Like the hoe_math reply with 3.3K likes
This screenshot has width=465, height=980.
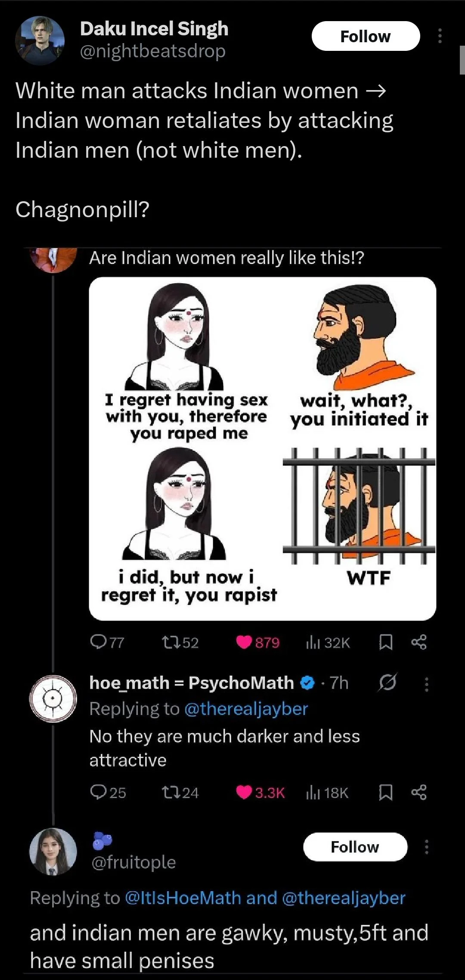pyautogui.click(x=244, y=793)
